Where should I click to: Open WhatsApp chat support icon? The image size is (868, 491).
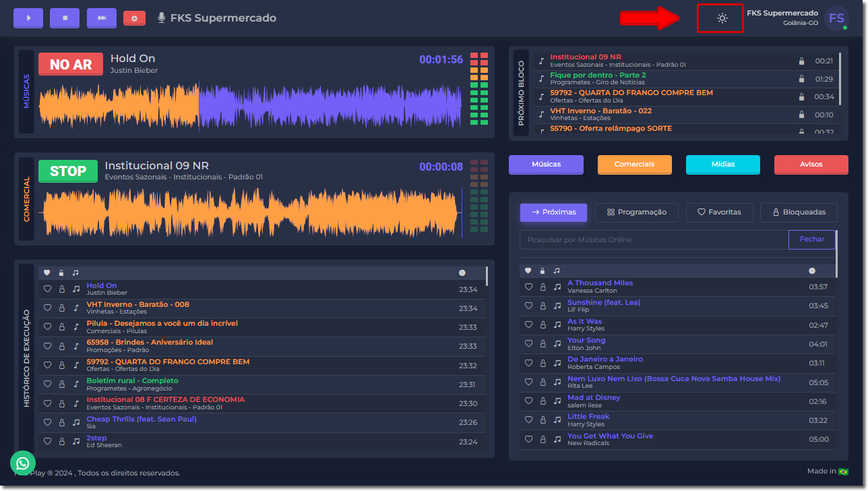pos(23,463)
